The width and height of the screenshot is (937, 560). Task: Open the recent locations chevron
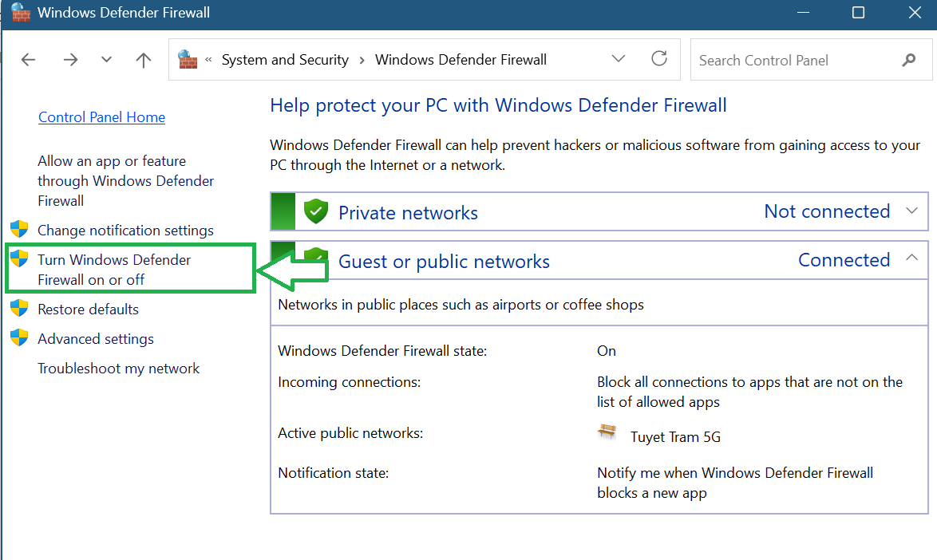point(106,59)
